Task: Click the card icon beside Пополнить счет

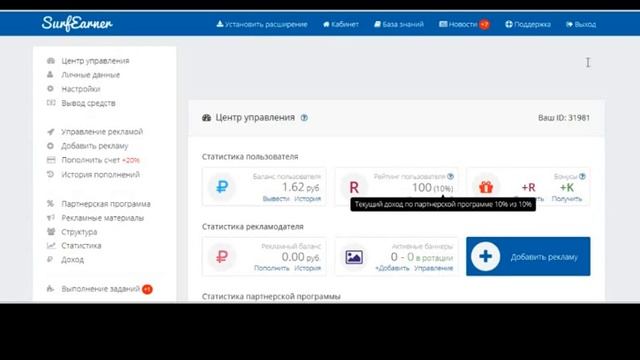Action: tap(51, 160)
